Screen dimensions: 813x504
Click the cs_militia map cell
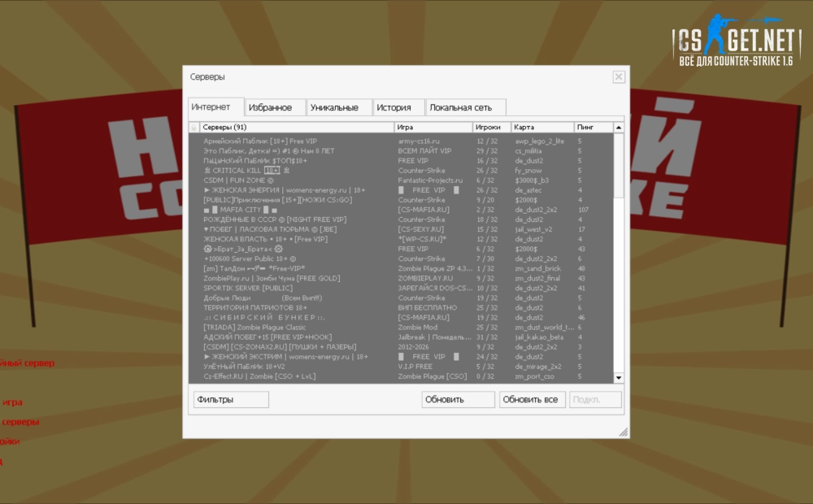pyautogui.click(x=528, y=151)
